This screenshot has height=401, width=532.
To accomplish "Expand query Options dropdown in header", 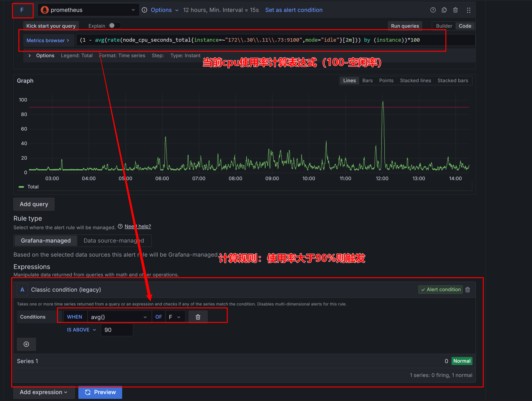I will click(x=165, y=10).
